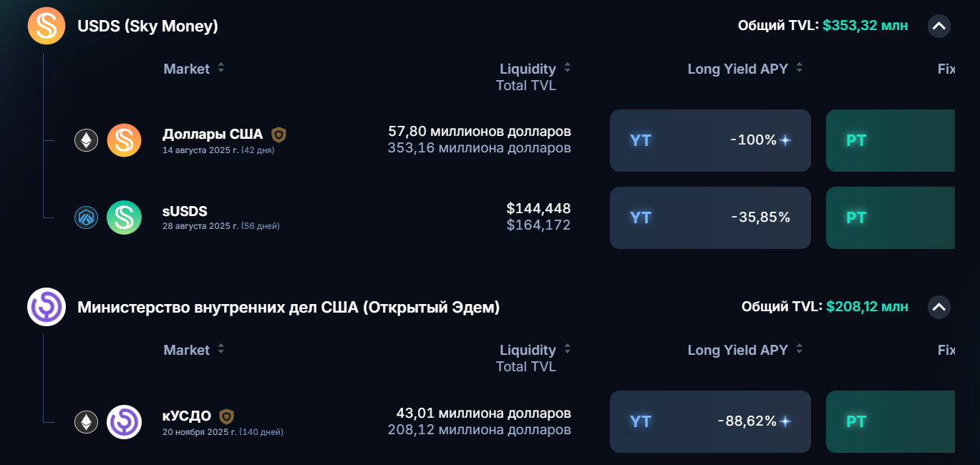Screen dimensions: 980x465
Task: Select the PT button in кУСДО row
Action: click(x=891, y=421)
